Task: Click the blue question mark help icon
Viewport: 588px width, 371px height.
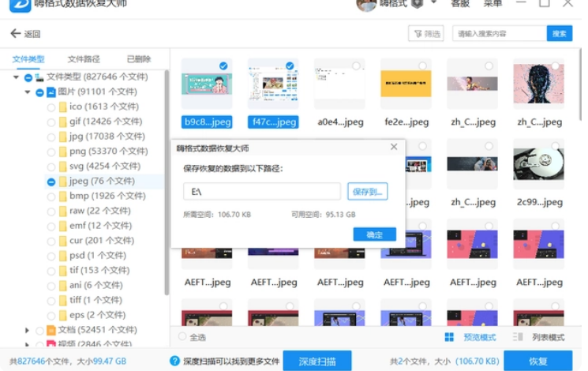Action: tap(174, 361)
